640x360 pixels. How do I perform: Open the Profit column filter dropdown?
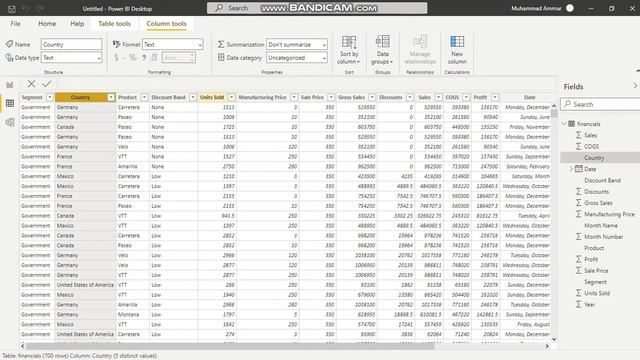[x=495, y=97]
